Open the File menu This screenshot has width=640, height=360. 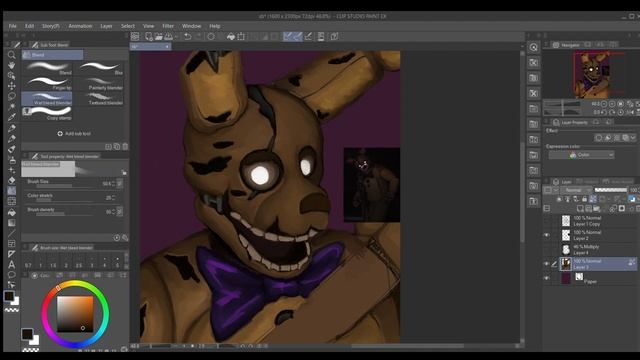(x=13, y=26)
